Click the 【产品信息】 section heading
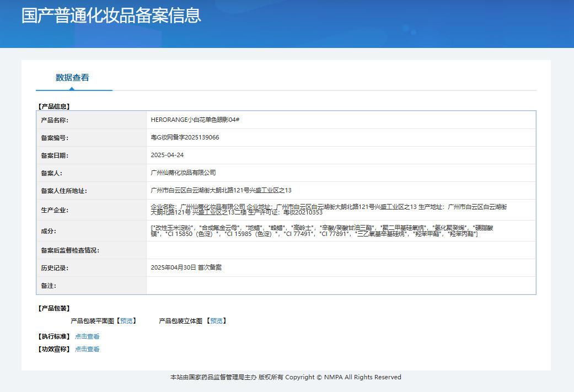 point(54,106)
